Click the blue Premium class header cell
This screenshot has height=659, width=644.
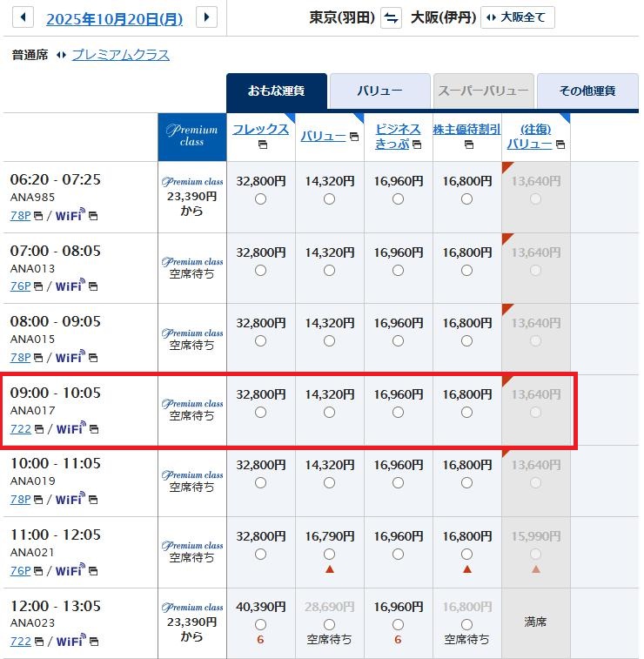click(191, 136)
